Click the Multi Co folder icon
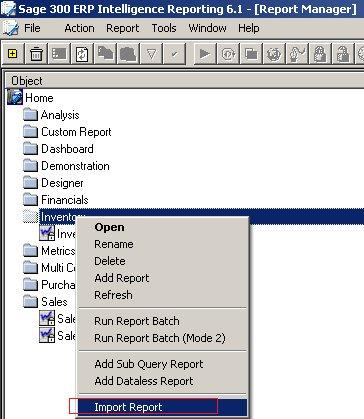The image size is (364, 419). (31, 267)
